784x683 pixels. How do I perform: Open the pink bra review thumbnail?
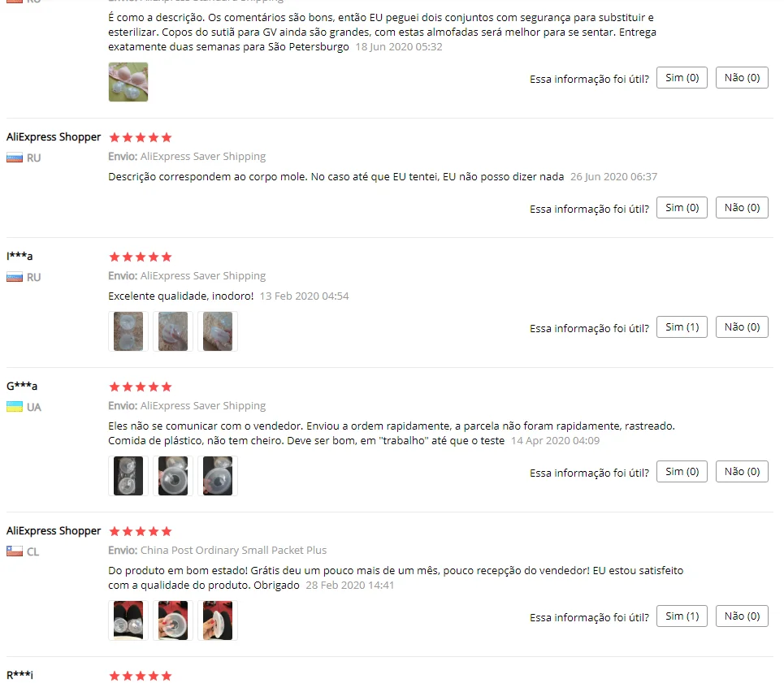tap(128, 82)
